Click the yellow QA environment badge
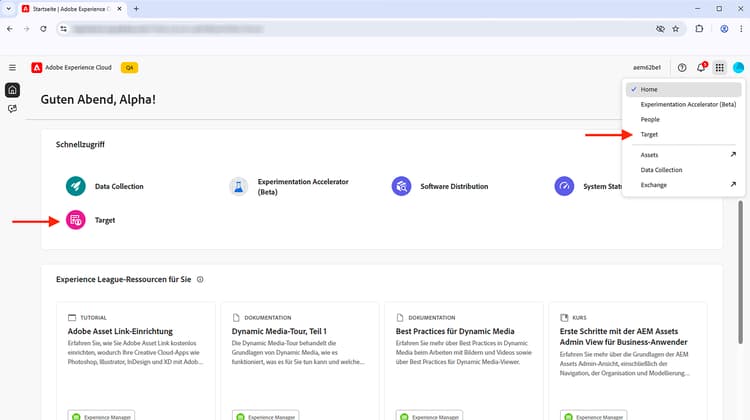750x420 pixels. coord(129,68)
